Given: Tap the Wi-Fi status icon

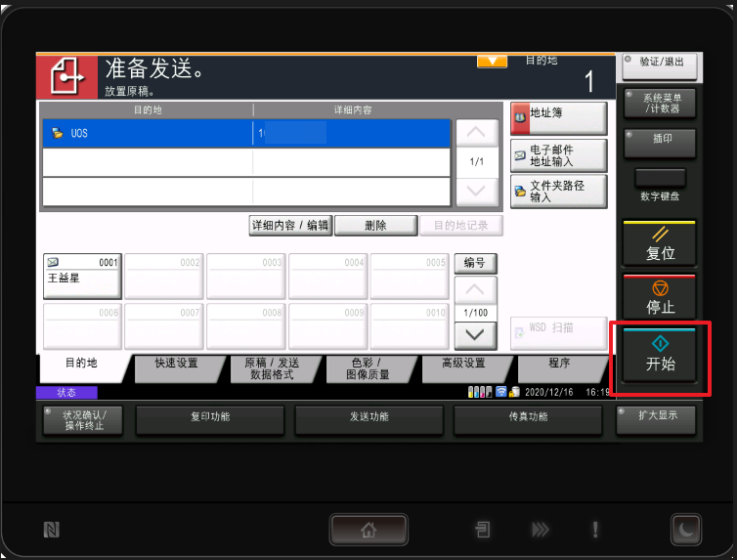Looking at the screenshot, I should point(501,392).
